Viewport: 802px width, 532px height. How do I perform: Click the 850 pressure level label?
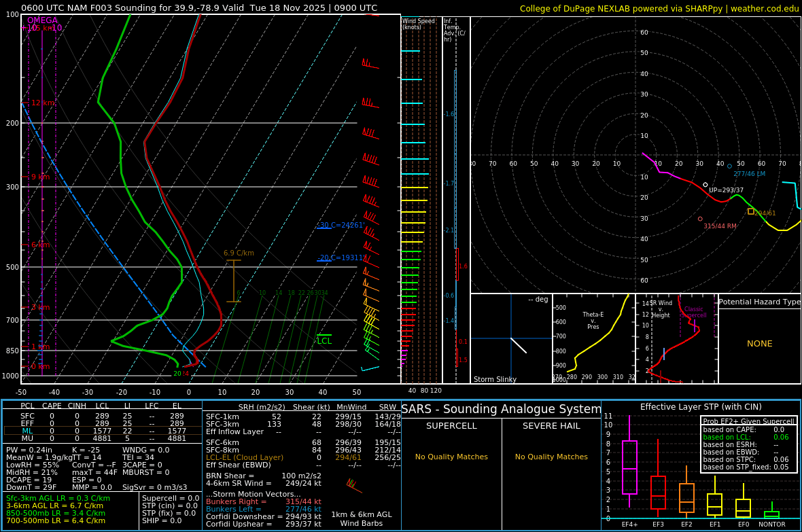coord(12,351)
